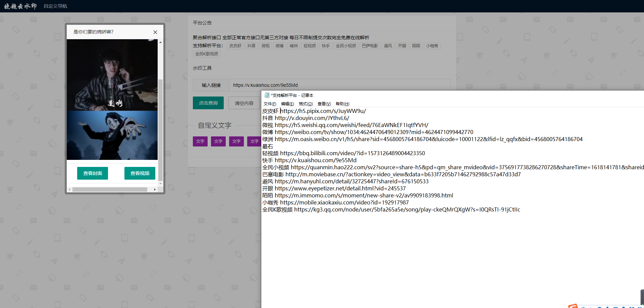The image size is (644, 308).
Task: Select the 微博 platform tag
Action: click(x=279, y=46)
